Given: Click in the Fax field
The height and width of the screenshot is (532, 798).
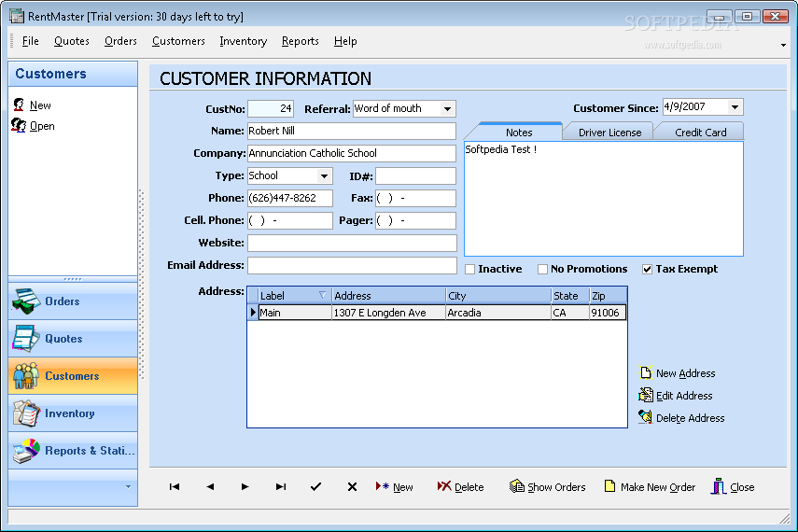Looking at the screenshot, I should tap(415, 198).
